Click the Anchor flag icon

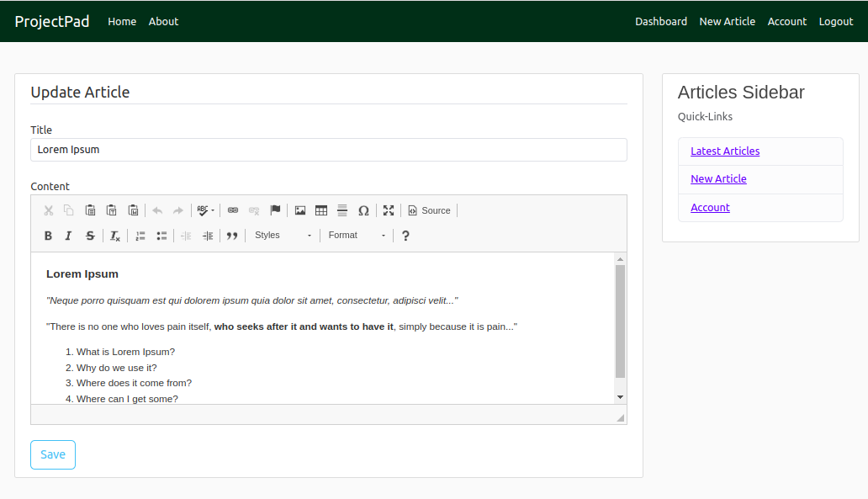[x=275, y=211]
